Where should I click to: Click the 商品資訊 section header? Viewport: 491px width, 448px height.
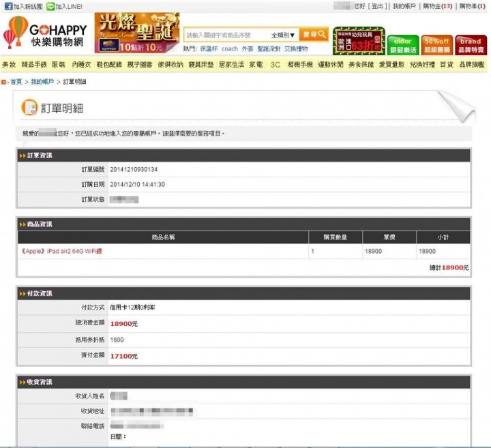tap(243, 224)
